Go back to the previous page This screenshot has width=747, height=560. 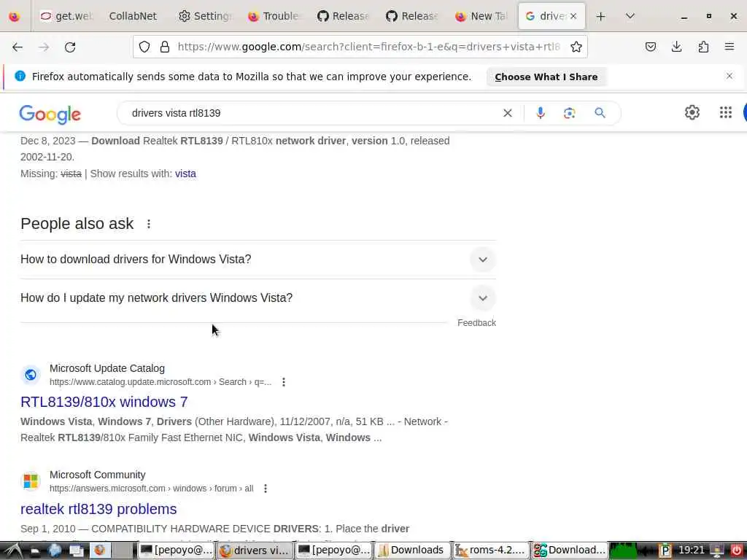point(18,47)
